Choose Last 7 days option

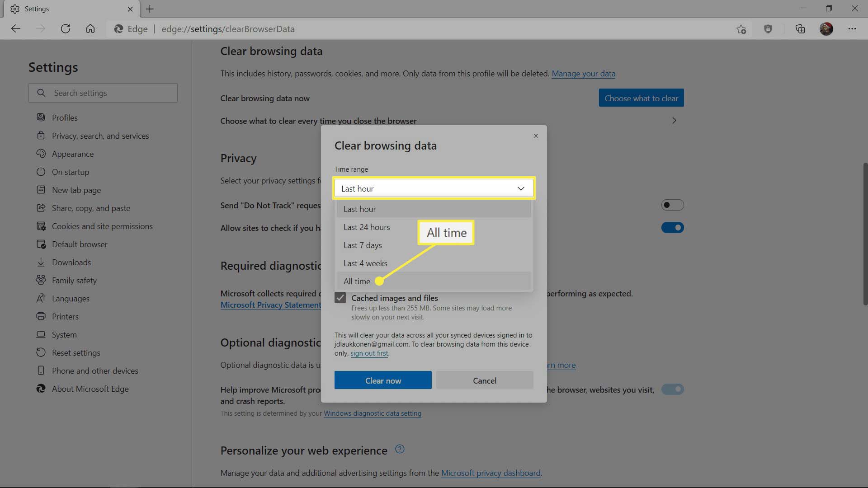point(434,245)
